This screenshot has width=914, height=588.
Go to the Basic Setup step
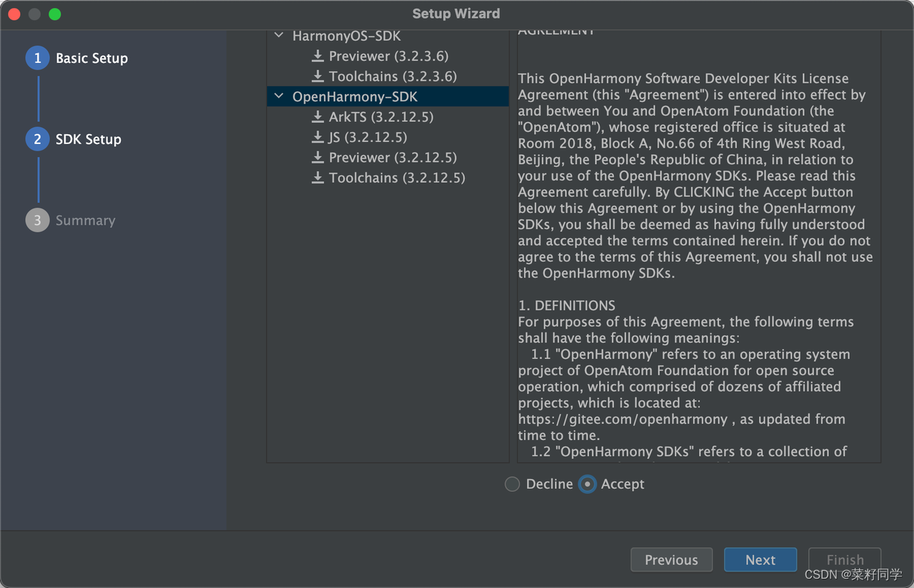pos(91,59)
